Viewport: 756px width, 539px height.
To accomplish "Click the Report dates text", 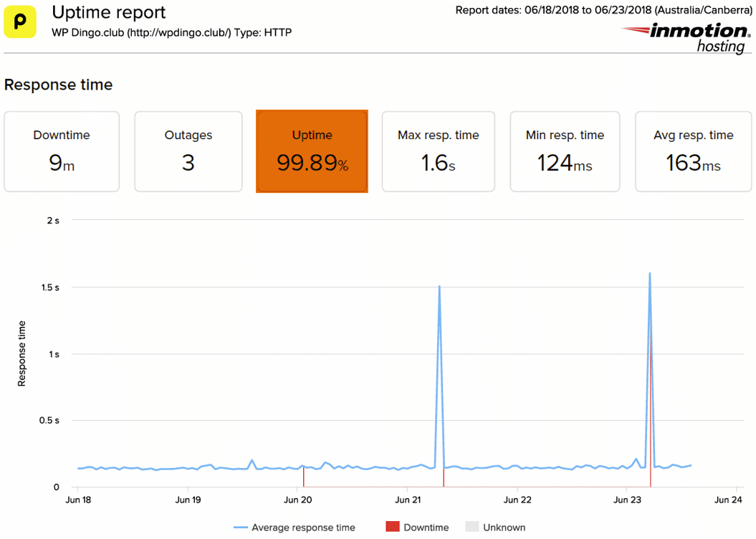I will (x=604, y=10).
